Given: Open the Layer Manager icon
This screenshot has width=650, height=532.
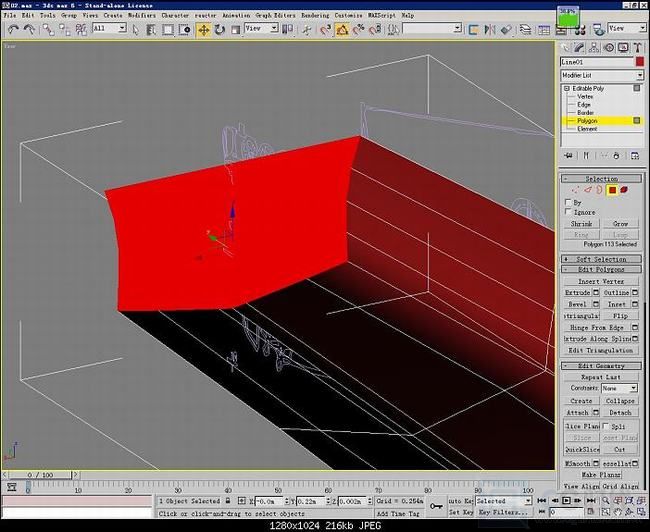Looking at the screenshot, I should coord(525,29).
